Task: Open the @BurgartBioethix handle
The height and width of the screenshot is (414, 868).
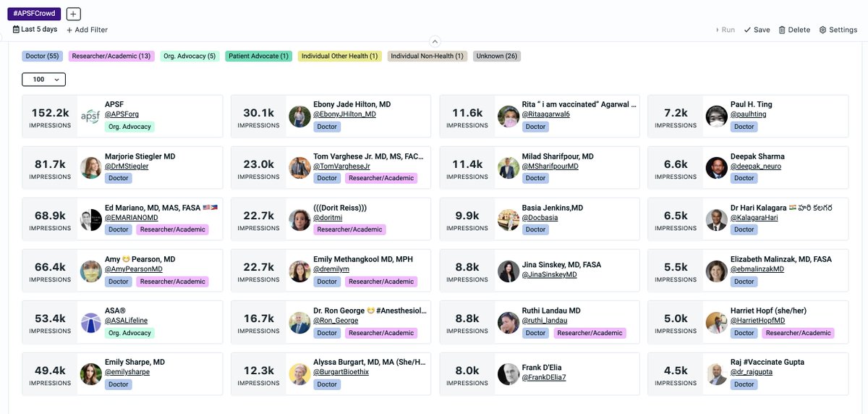Action: (x=341, y=373)
